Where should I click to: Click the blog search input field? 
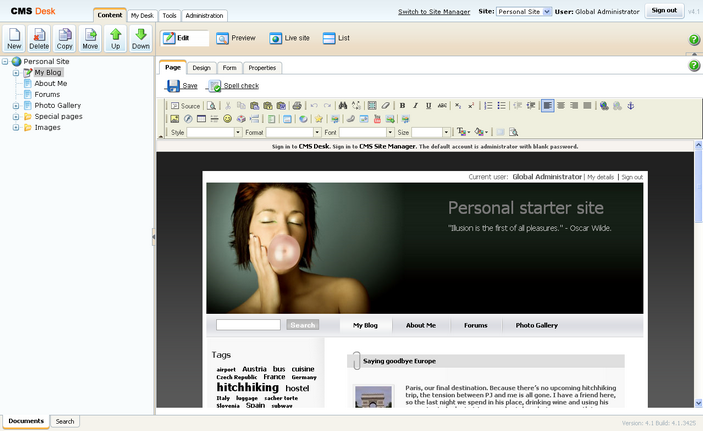[248, 325]
